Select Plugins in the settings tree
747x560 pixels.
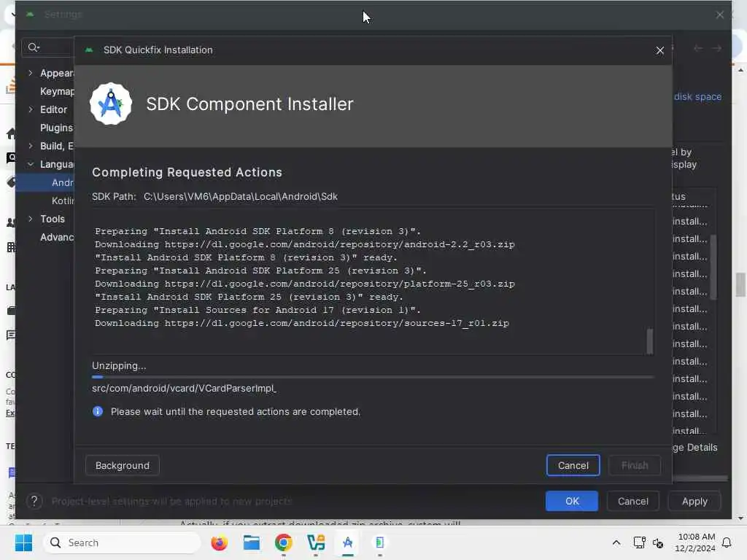(56, 128)
